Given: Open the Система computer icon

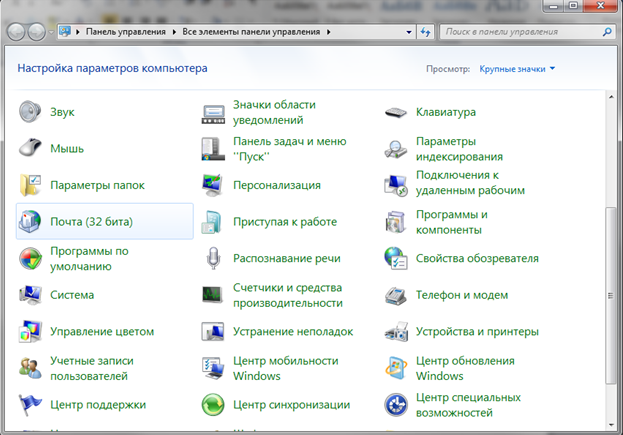Looking at the screenshot, I should point(32,295).
